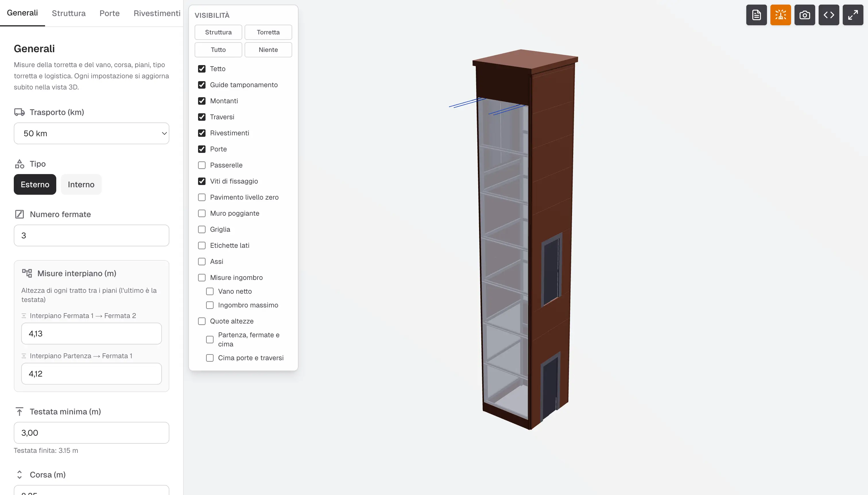This screenshot has width=868, height=495.
Task: Switch to the Struttura tab
Action: tap(69, 13)
